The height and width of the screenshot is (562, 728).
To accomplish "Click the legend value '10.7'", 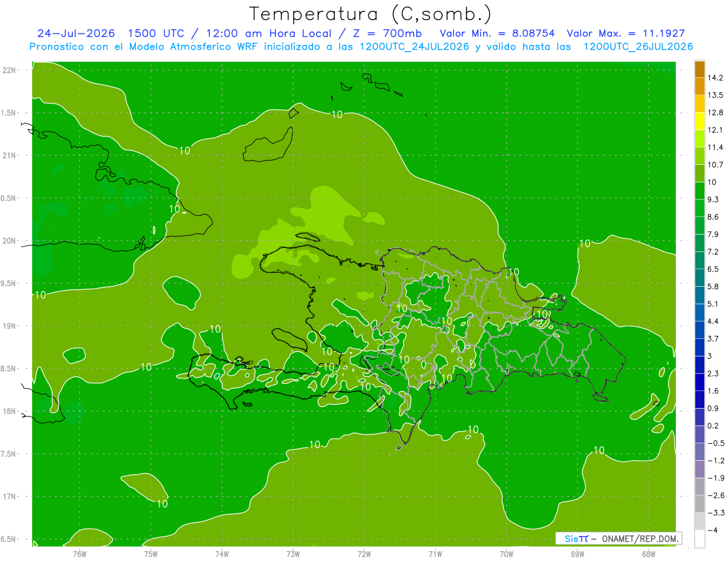I will click(716, 165).
